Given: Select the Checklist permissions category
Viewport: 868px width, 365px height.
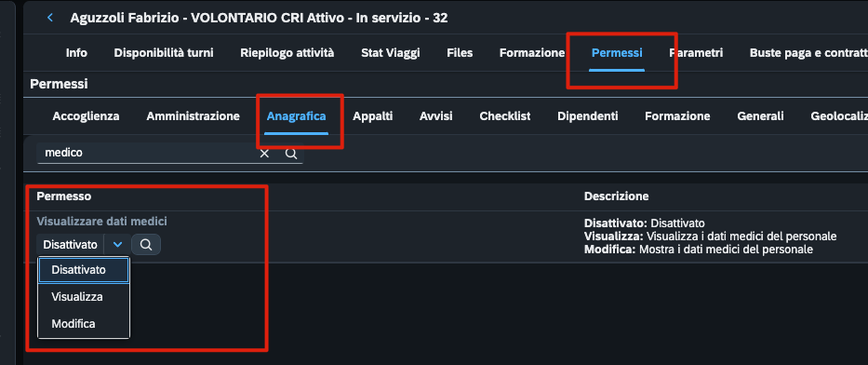Looking at the screenshot, I should click(x=505, y=116).
